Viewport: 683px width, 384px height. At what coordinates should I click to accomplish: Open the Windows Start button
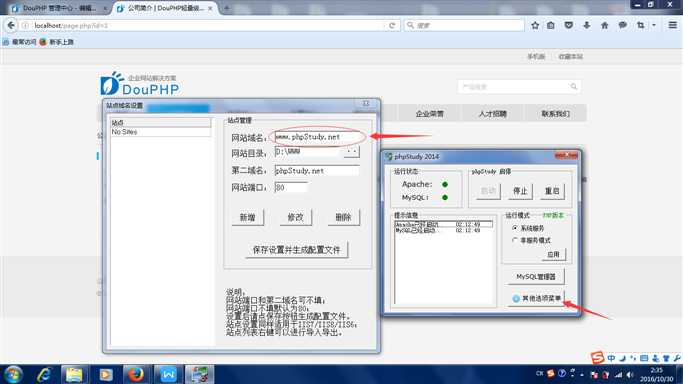click(13, 374)
